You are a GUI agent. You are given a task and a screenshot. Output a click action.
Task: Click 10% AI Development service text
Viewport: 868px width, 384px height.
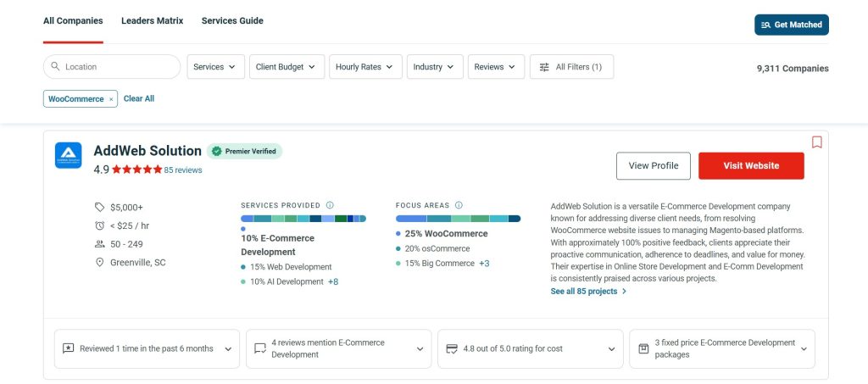[x=287, y=281]
